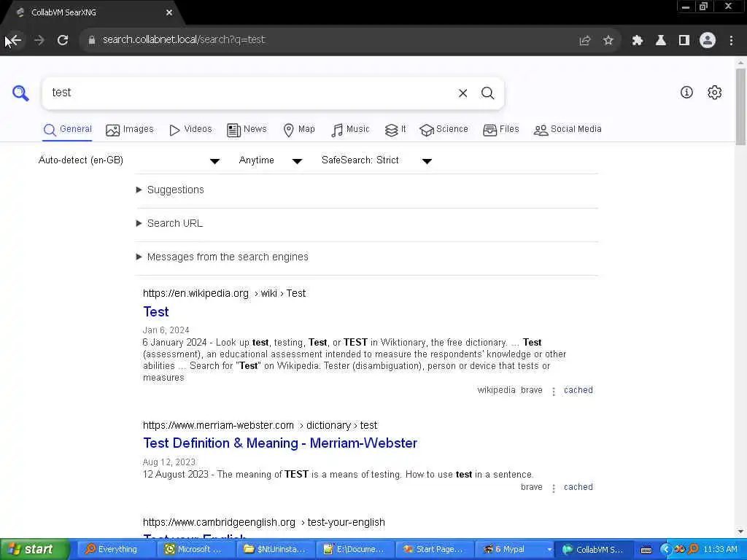The height and width of the screenshot is (560, 747).
Task: Open the preferences gear icon
Action: 714,93
